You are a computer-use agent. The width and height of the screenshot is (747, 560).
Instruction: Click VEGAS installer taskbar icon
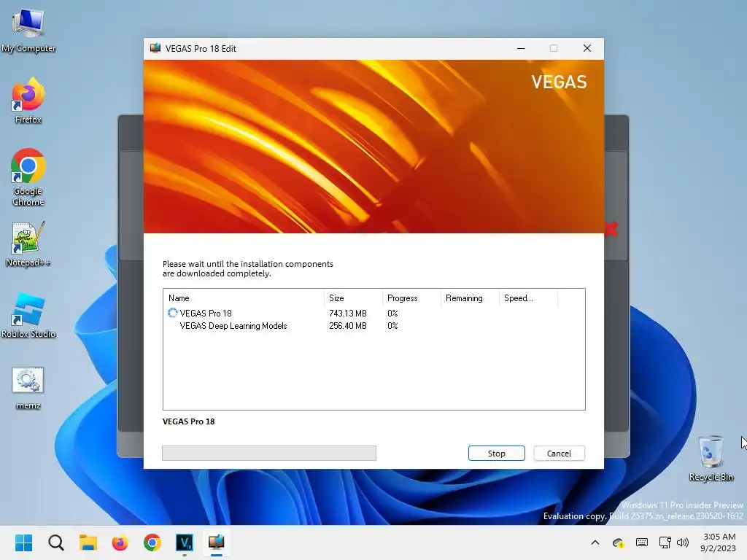pyautogui.click(x=216, y=542)
